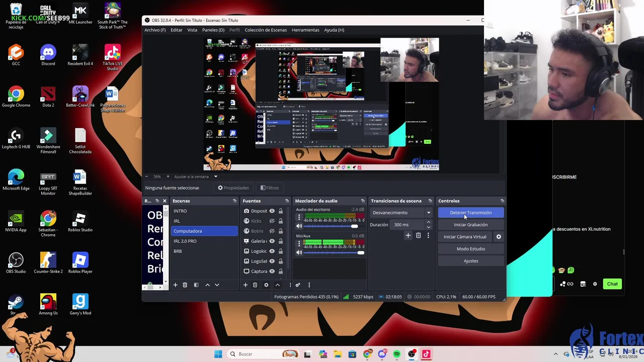Click Iniciar Grabación button
Screen dimensions: 644x362
471,225
